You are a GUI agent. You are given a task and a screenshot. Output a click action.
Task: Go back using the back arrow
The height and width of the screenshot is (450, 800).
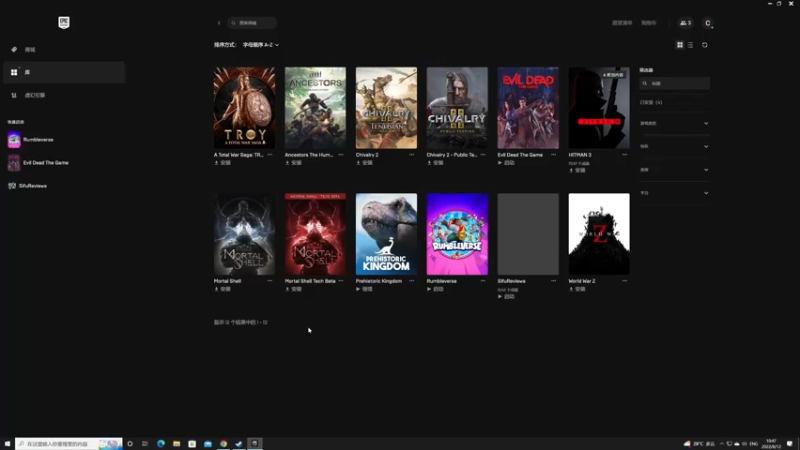[219, 23]
